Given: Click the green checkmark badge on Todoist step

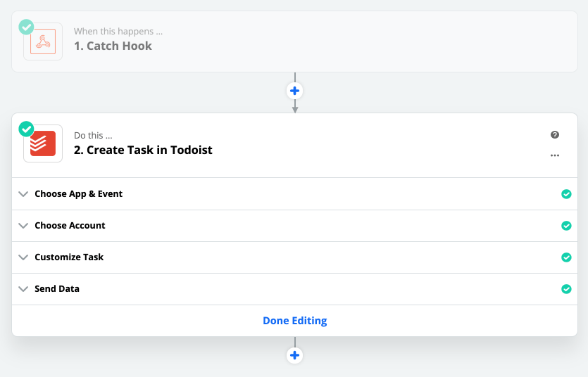Looking at the screenshot, I should [26, 129].
